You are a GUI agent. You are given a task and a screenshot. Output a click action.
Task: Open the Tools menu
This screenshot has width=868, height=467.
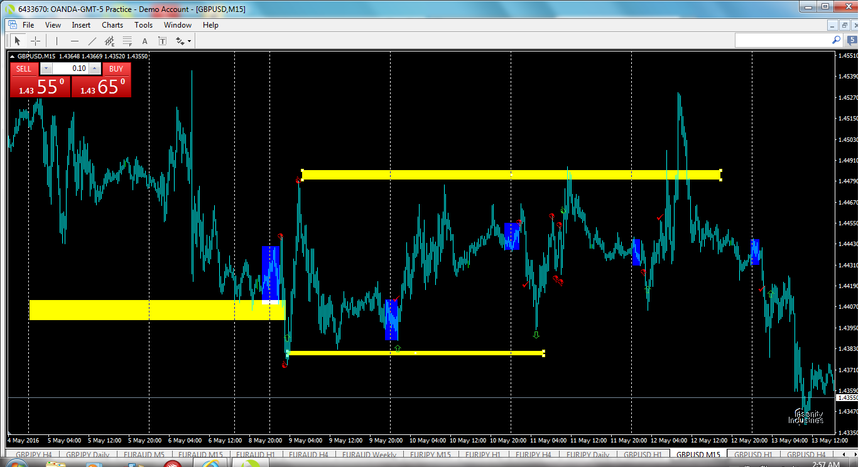pos(143,25)
